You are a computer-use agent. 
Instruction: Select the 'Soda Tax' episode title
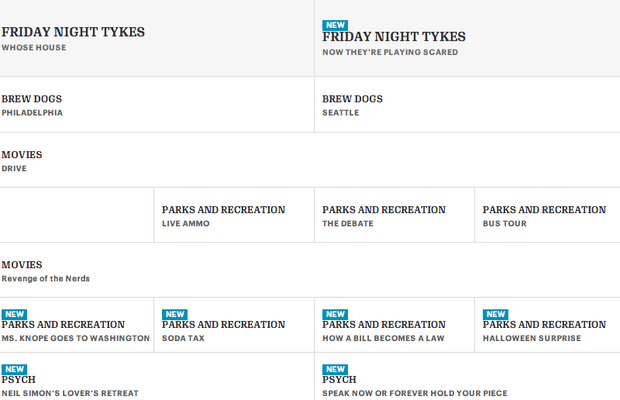pyautogui.click(x=185, y=338)
